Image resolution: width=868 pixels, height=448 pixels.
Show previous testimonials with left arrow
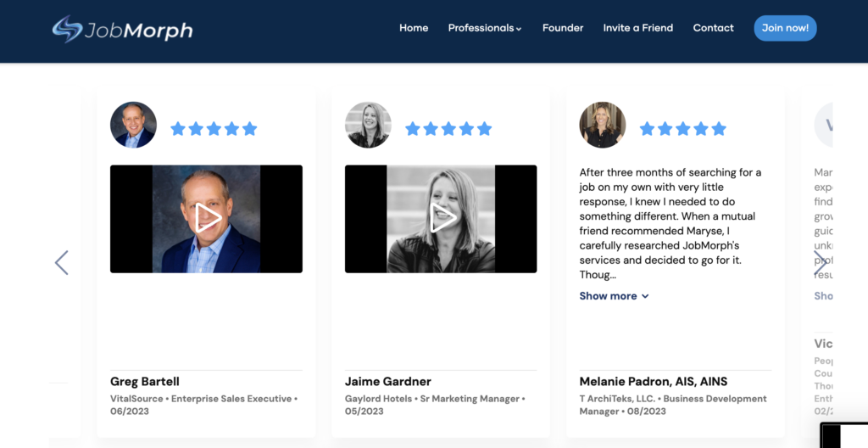[61, 262]
